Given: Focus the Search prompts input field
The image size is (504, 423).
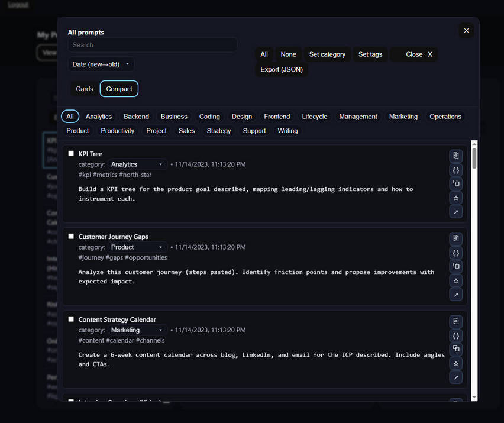Looking at the screenshot, I should (153, 45).
